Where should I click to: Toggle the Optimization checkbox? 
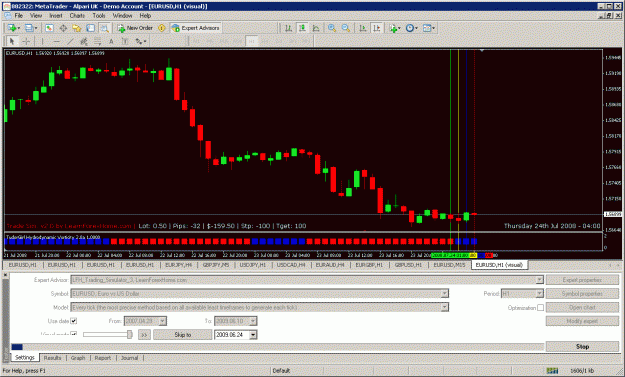pyautogui.click(x=540, y=308)
